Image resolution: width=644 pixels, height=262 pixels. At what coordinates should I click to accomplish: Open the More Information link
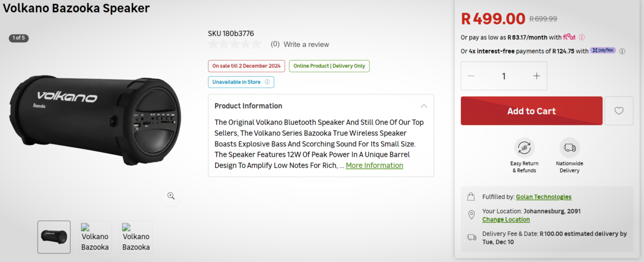pyautogui.click(x=374, y=166)
